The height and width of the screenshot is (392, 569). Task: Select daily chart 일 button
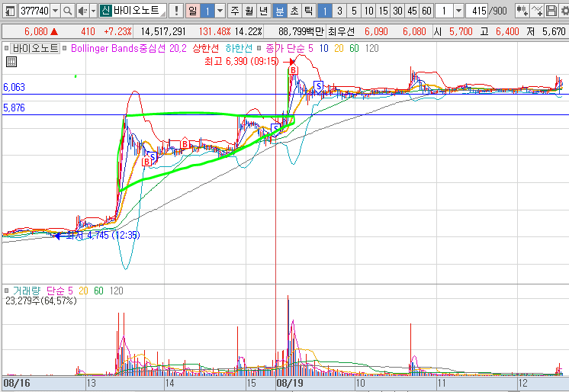point(193,11)
